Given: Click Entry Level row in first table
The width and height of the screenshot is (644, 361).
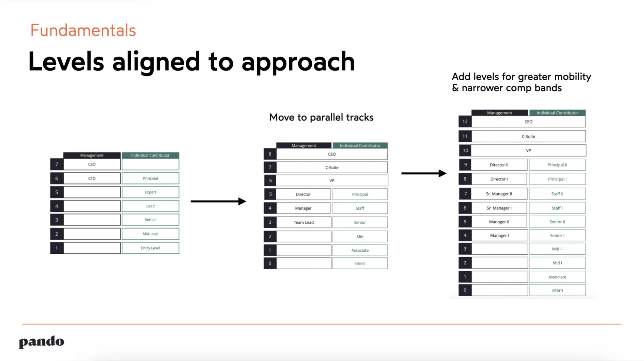Looking at the screenshot, I should click(149, 248).
